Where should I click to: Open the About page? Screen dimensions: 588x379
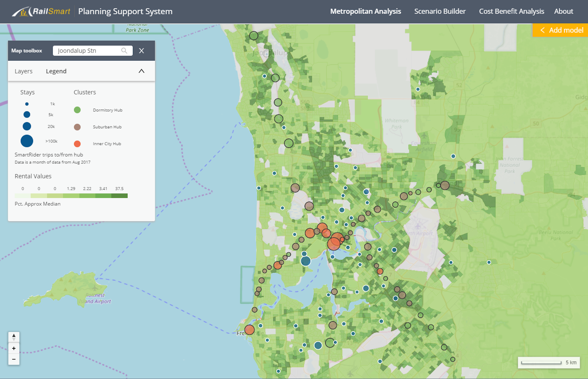pos(563,11)
